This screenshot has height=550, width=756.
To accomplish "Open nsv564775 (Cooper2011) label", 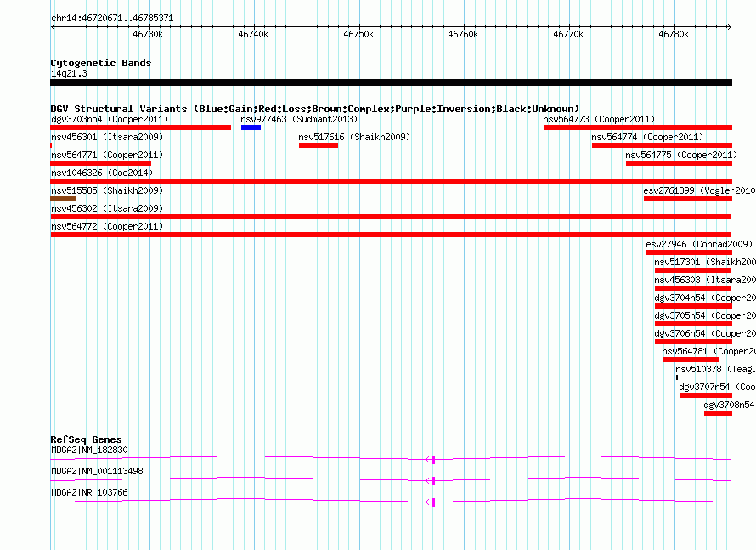I will [681, 155].
